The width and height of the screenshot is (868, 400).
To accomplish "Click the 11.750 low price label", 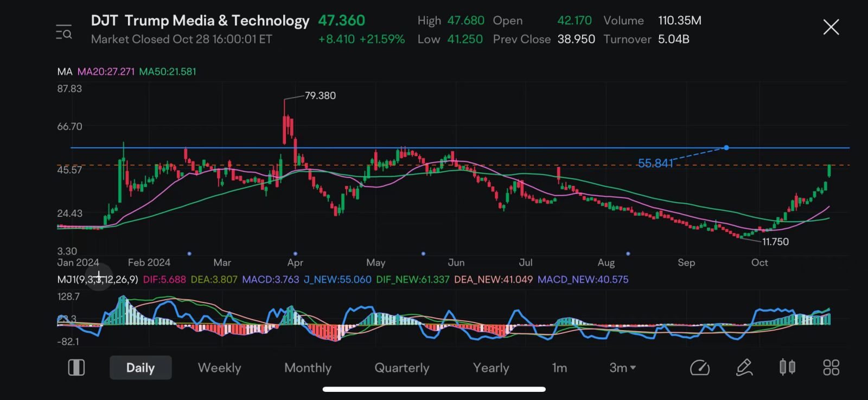I will click(775, 242).
